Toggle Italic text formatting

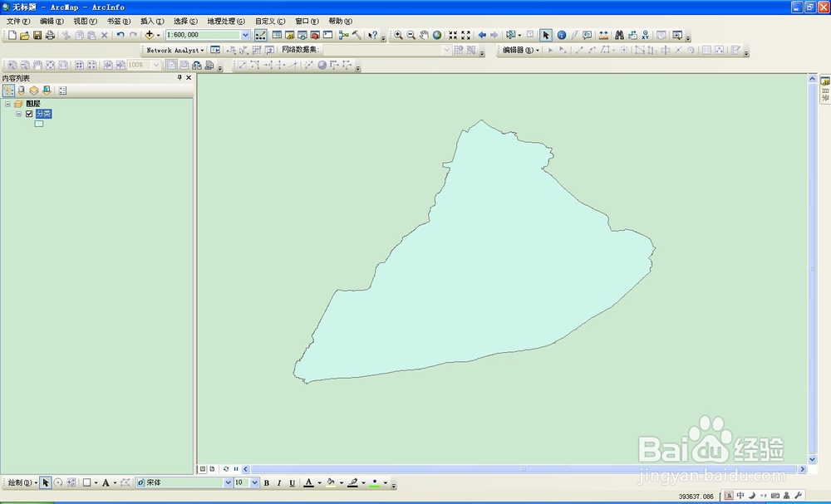click(x=279, y=482)
